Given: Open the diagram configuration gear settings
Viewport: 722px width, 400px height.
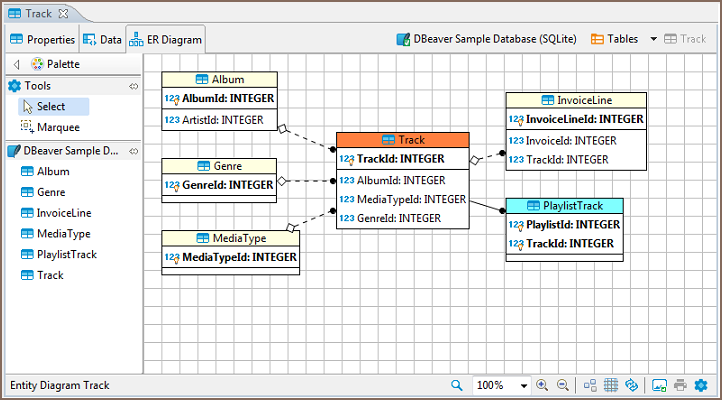Looking at the screenshot, I should [701, 385].
